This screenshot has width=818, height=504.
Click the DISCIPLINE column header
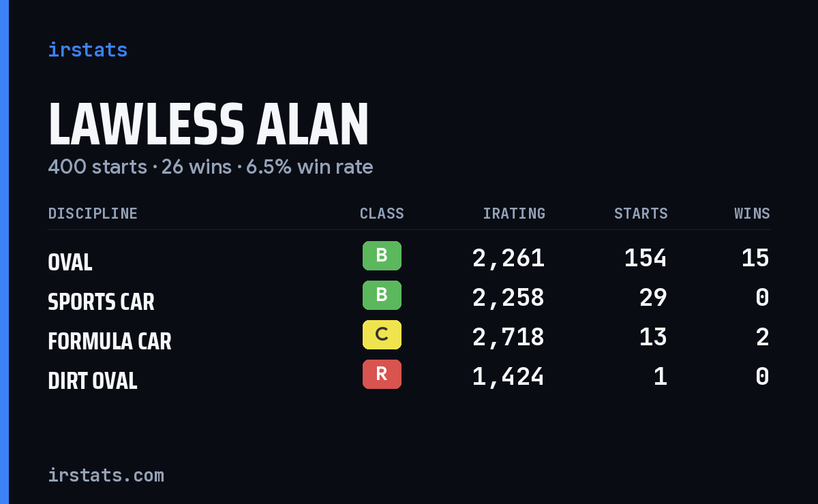(x=93, y=214)
